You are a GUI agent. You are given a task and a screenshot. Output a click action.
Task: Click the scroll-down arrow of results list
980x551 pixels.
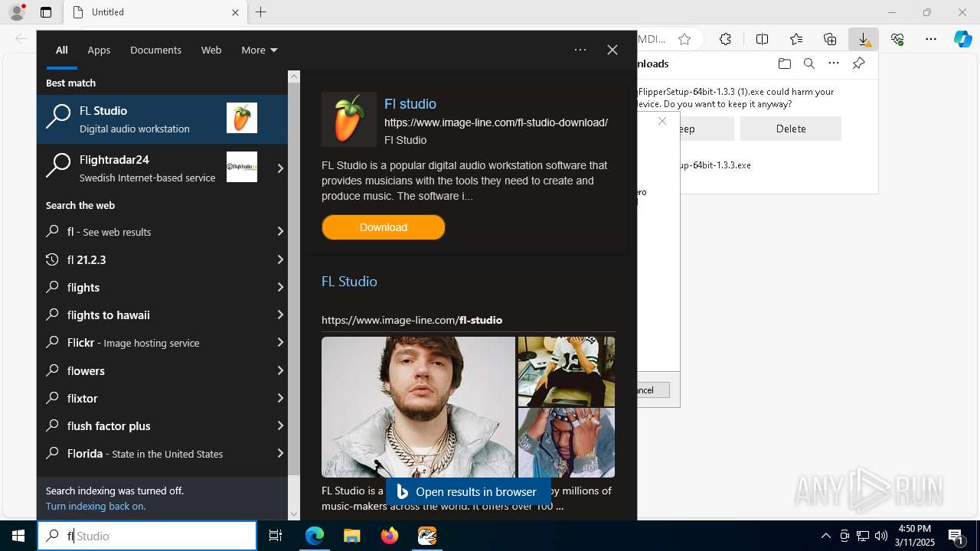294,514
